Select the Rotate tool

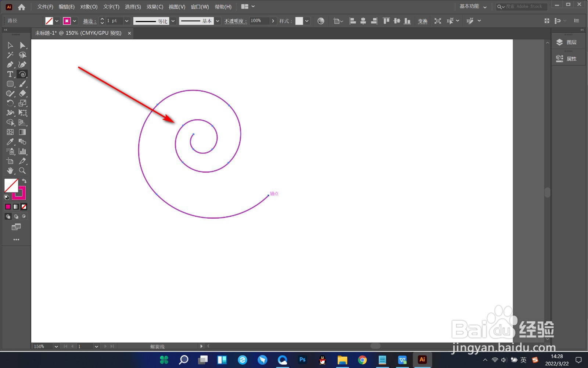click(10, 103)
